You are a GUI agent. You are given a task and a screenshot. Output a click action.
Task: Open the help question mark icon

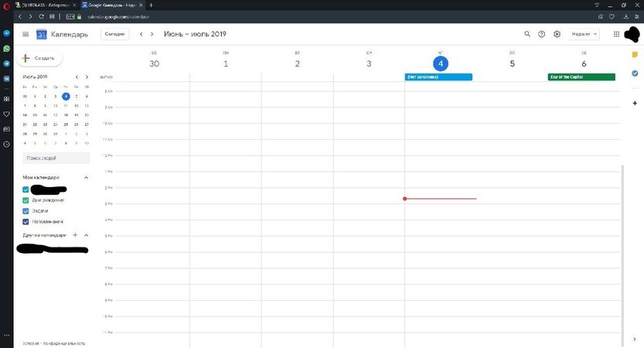[542, 34]
